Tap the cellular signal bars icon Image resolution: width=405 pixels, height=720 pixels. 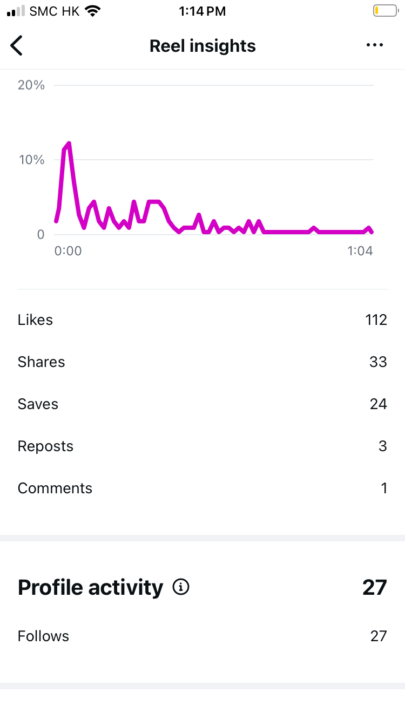click(x=16, y=11)
